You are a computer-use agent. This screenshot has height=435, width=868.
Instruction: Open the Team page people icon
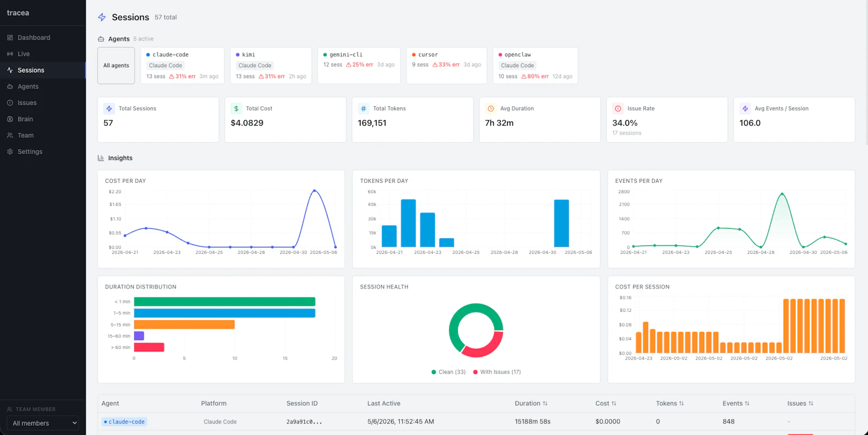[10, 135]
